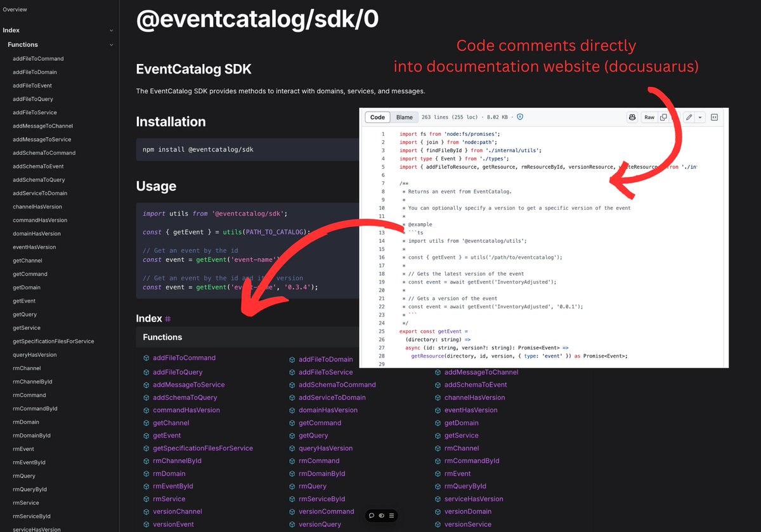The height and width of the screenshot is (532, 761).
Task: Open addFileToService in sidebar
Action: (x=34, y=112)
